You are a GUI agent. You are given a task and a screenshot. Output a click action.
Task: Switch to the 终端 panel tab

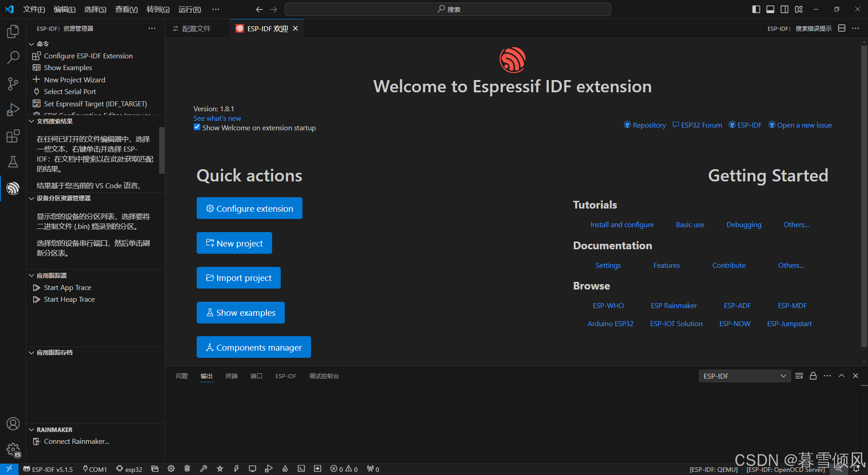[231, 376]
